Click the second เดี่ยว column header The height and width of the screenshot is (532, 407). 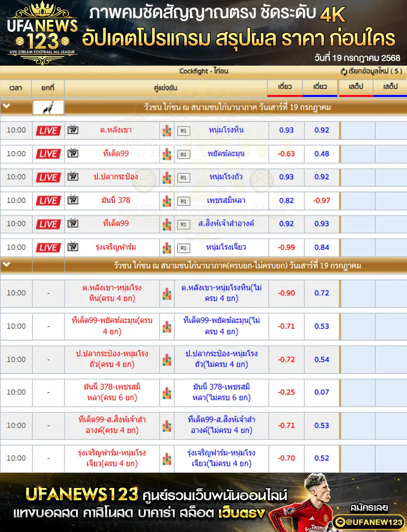[x=320, y=87]
